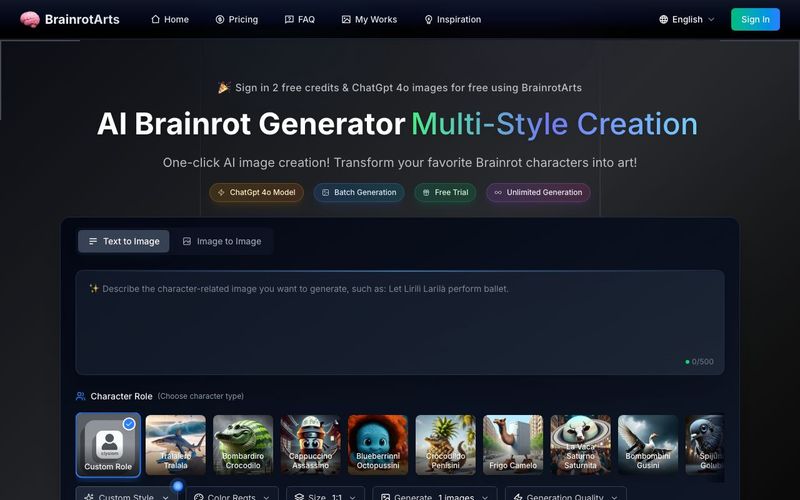Click the 0/500 character counter
800x500 pixels.
699,362
